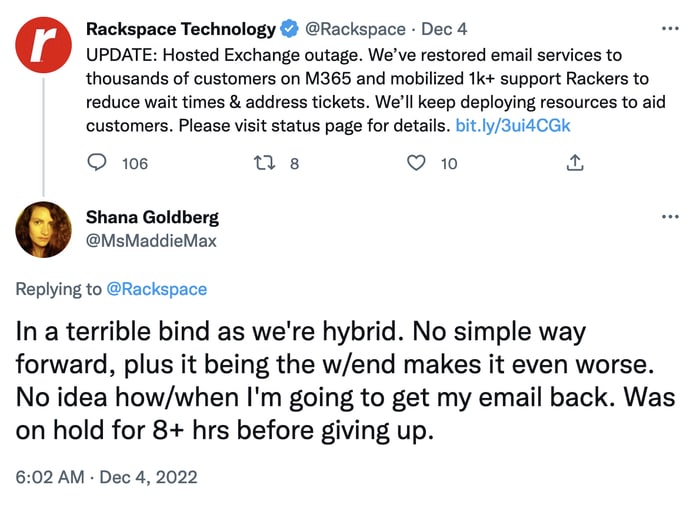Click the @Rackspace handle in the tweet header
This screenshot has height=505, width=700.
[355, 29]
